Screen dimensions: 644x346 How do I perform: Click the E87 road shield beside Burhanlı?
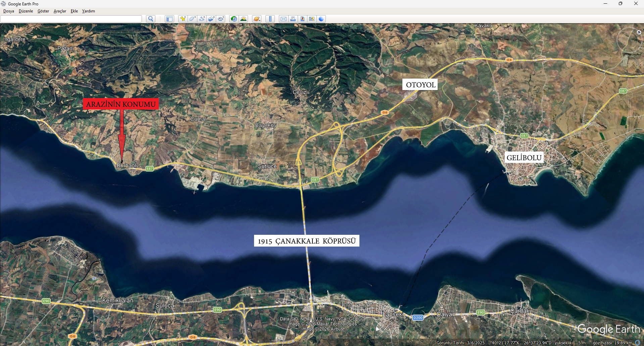(x=150, y=169)
